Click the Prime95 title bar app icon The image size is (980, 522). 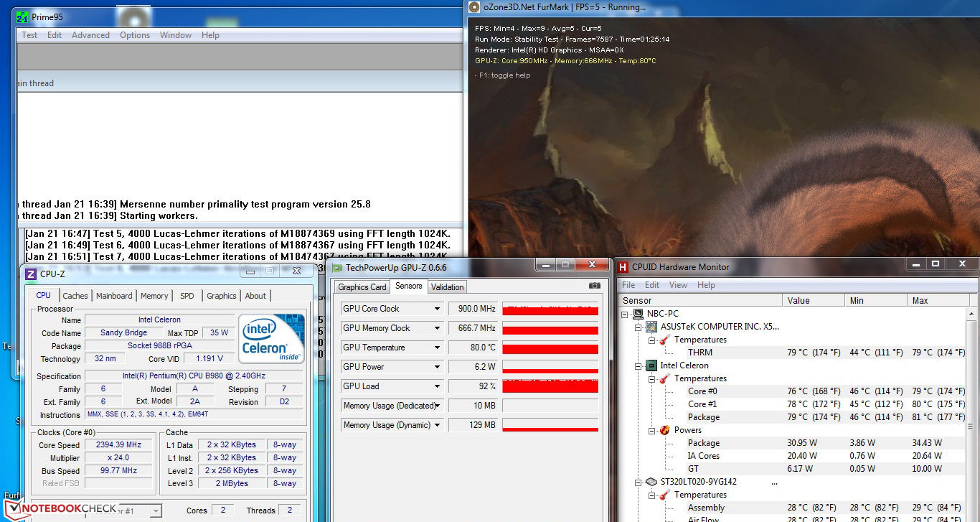[22, 17]
